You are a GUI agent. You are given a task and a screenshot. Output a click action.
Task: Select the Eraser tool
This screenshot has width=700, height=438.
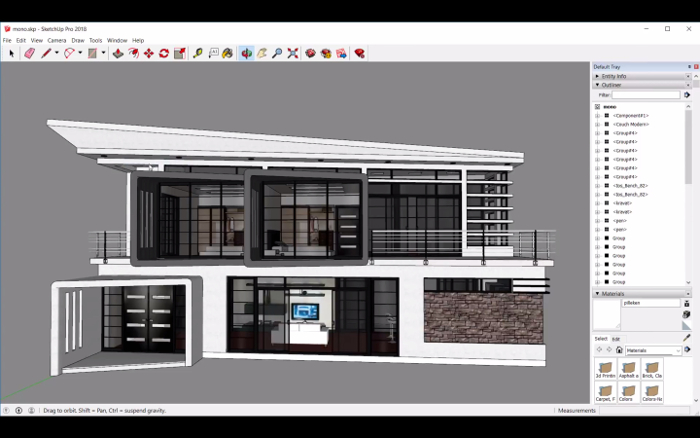(29, 53)
